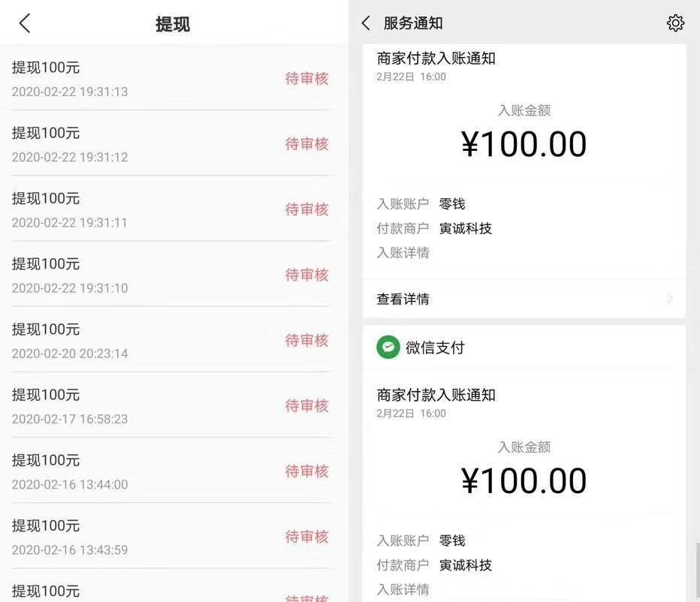
Task: Open withdrawal record from 2020-02-22 19:31:13
Action: 70,79
